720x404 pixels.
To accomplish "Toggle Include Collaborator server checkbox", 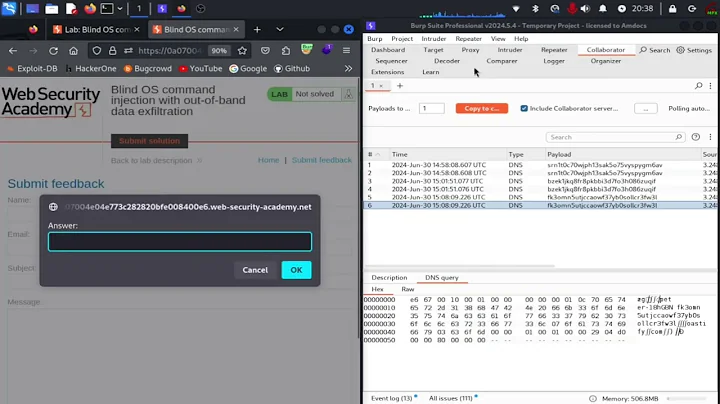I will pos(524,108).
